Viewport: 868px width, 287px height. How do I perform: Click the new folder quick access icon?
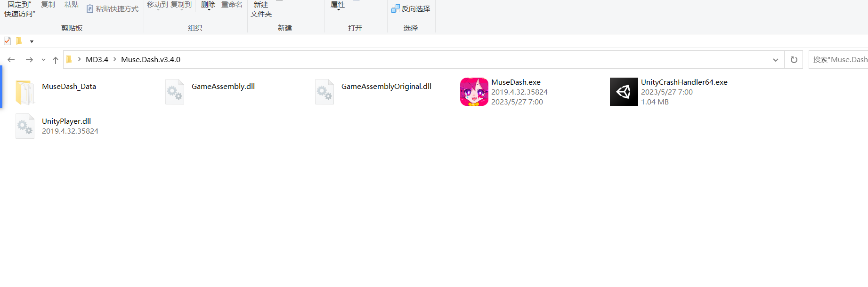click(19, 41)
